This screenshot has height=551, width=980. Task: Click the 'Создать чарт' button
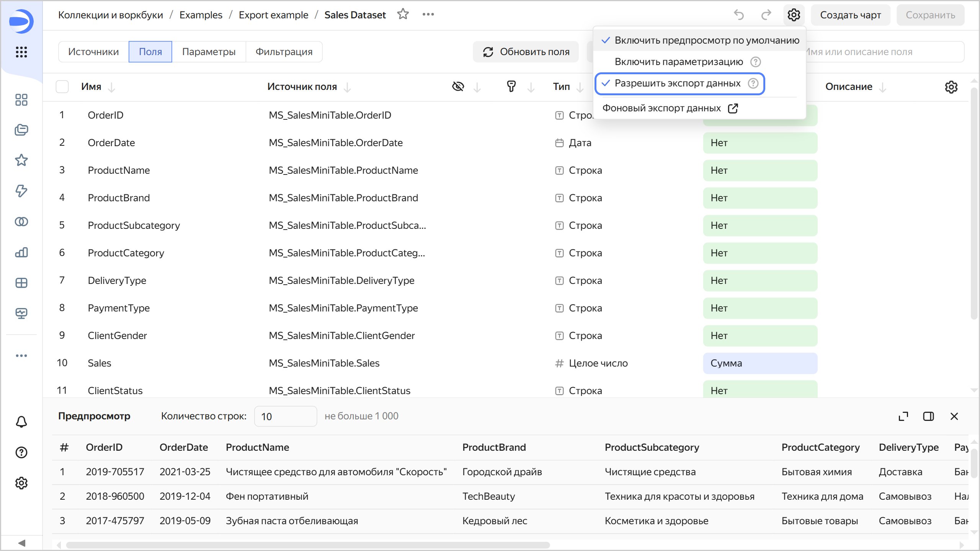pyautogui.click(x=850, y=15)
